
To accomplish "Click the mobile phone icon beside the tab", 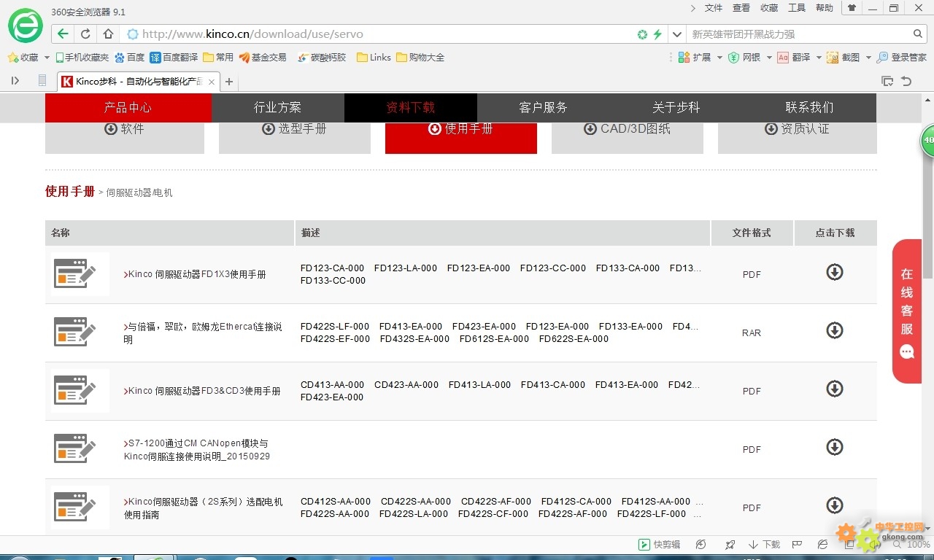I will pyautogui.click(x=42, y=81).
